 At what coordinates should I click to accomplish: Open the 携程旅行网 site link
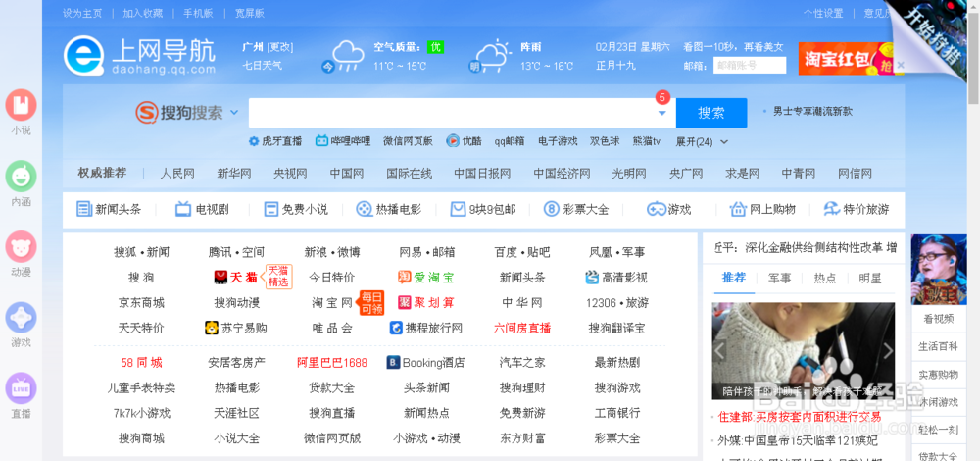tap(425, 328)
